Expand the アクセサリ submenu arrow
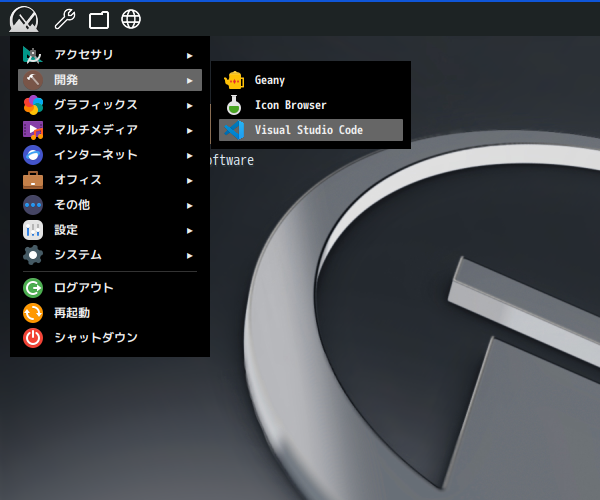The width and height of the screenshot is (600, 500). point(189,55)
